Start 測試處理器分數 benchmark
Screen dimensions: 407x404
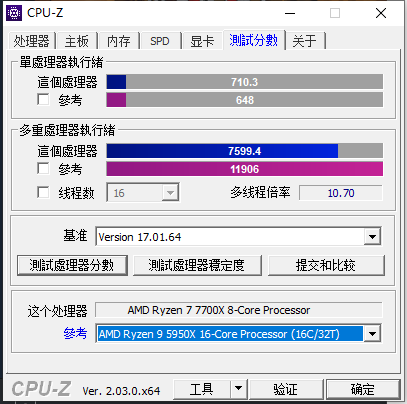[x=72, y=265]
